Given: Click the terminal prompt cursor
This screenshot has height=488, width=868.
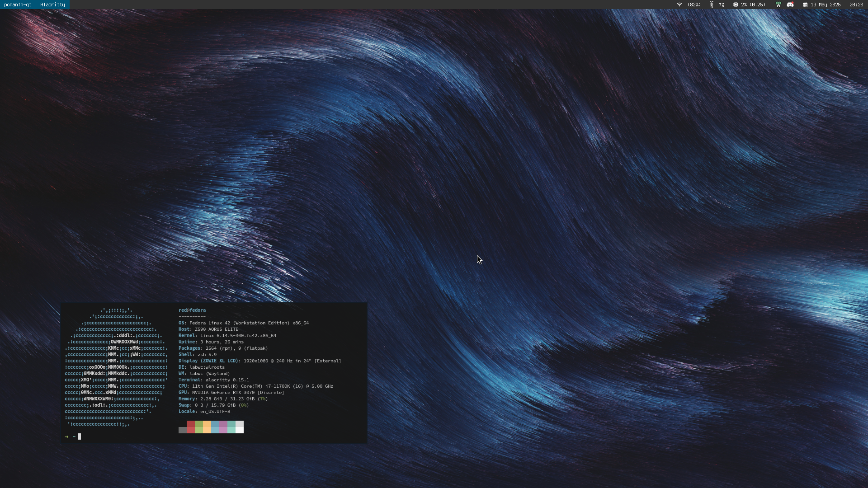Looking at the screenshot, I should [x=80, y=436].
